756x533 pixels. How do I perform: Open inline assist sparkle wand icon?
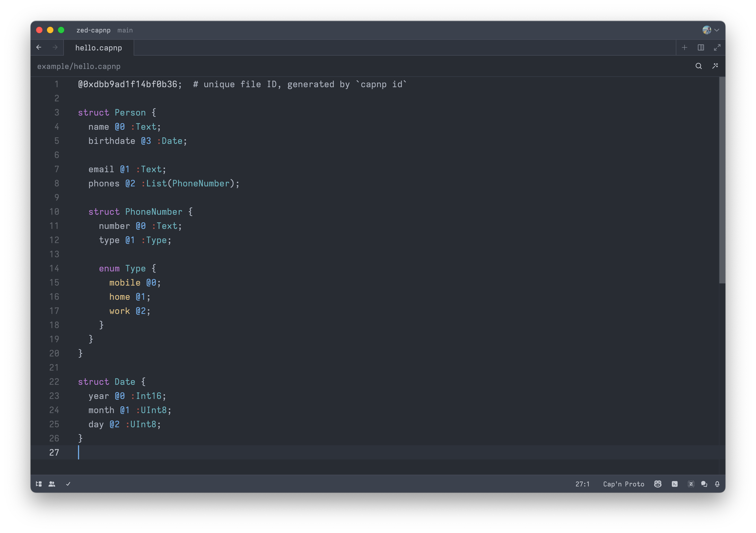[715, 66]
